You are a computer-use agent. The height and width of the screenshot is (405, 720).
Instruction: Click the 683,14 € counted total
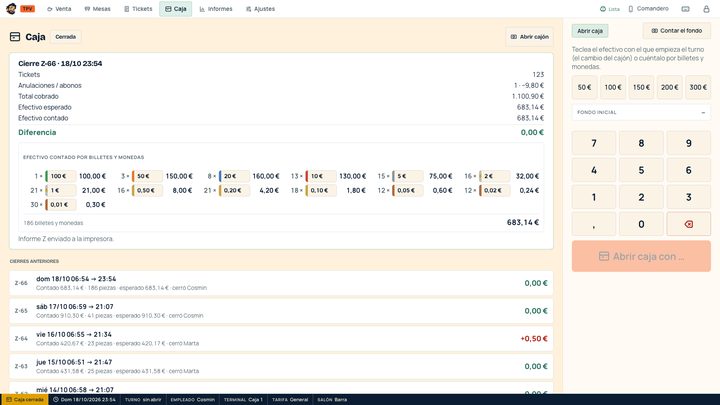pyautogui.click(x=523, y=222)
